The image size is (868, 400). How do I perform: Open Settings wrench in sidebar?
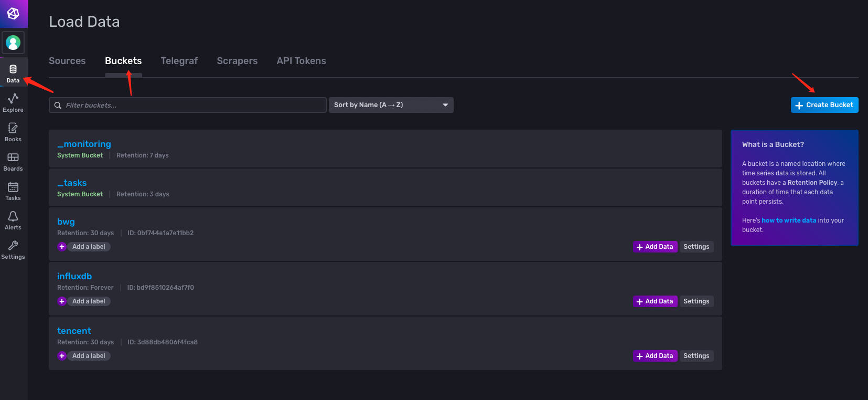[x=13, y=250]
